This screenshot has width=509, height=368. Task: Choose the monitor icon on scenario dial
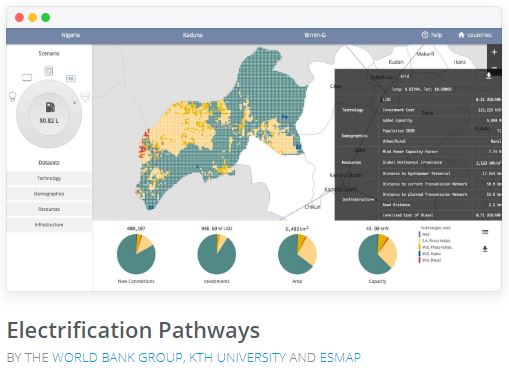pos(27,78)
